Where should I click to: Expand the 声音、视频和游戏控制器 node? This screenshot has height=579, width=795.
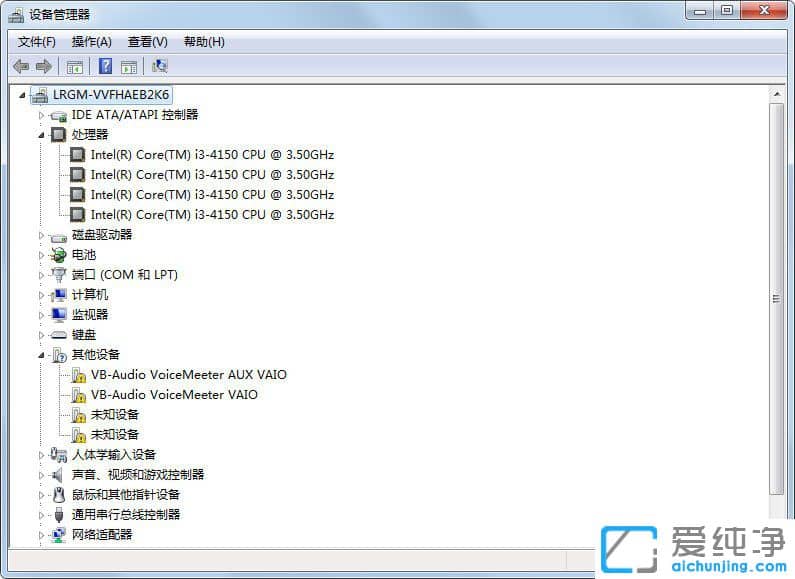(x=42, y=475)
